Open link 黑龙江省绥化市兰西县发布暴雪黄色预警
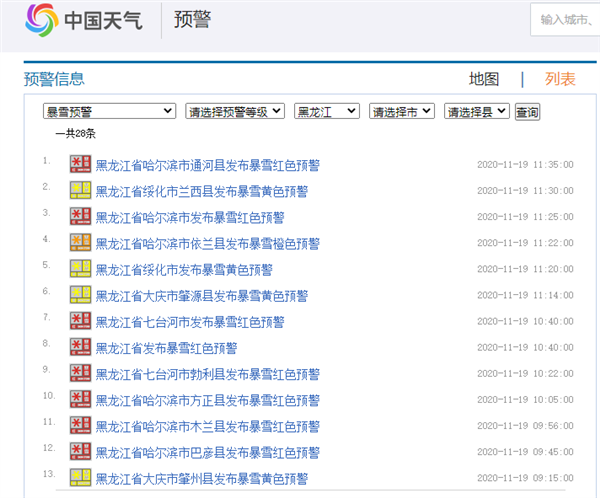This screenshot has width=600, height=498. (x=202, y=191)
